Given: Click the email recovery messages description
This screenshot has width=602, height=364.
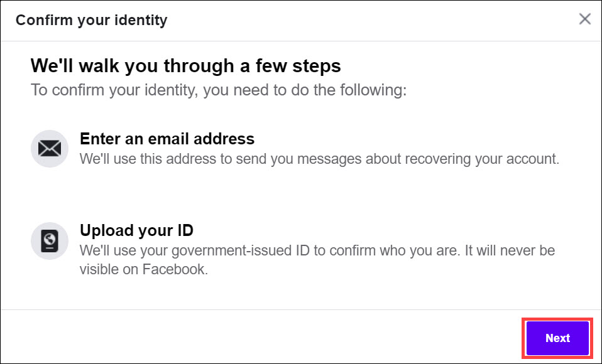Looking at the screenshot, I should coord(319,159).
